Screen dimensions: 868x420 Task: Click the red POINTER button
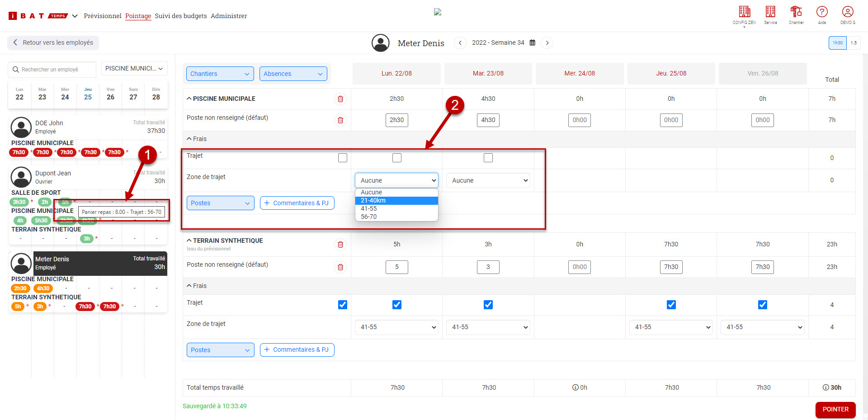tap(835, 410)
